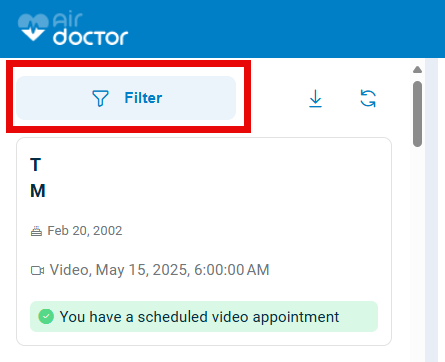This screenshot has height=362, width=445.
Task: Click the scheduled video appointment banner
Action: [204, 317]
